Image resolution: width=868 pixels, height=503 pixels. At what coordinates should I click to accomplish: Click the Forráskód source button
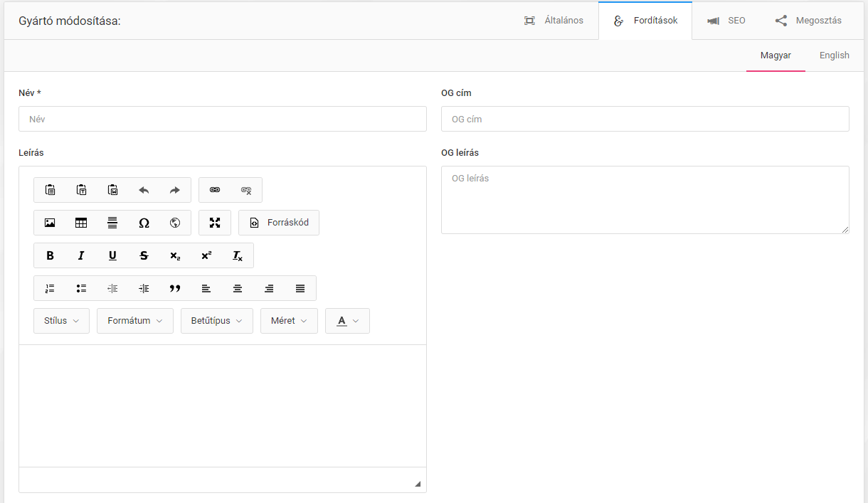point(279,223)
